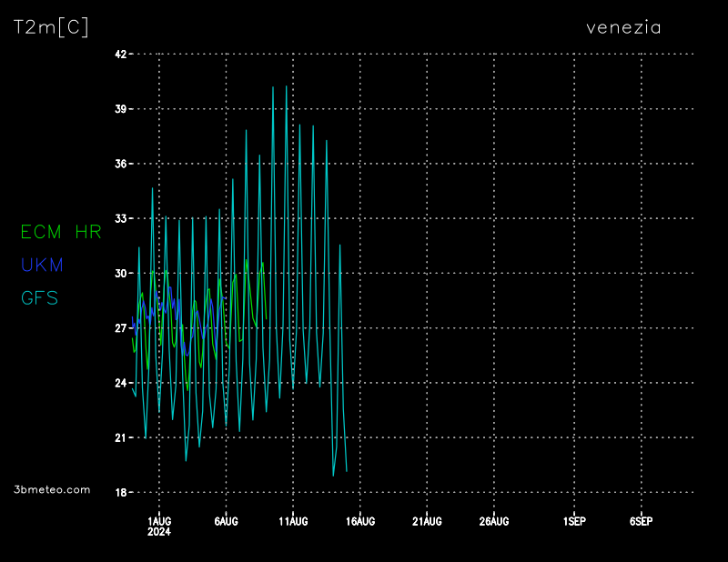
Task: Click the 21AUG axis label
Action: click(x=427, y=521)
